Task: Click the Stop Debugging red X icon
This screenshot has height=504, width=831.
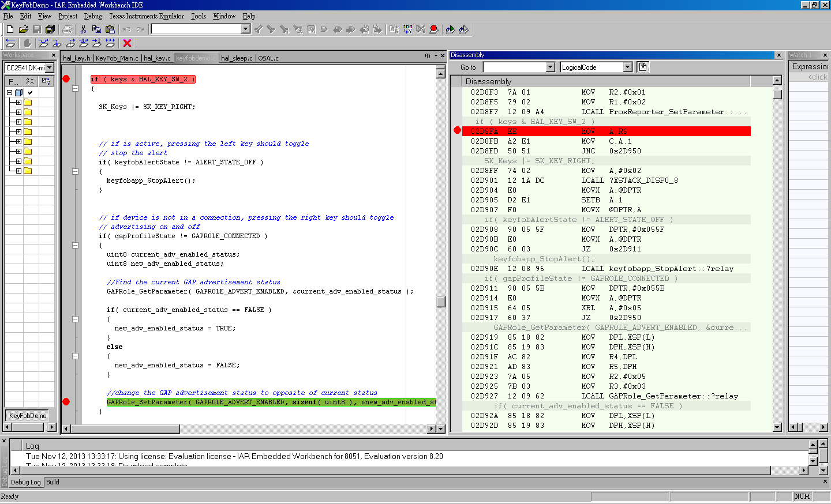Action: (x=128, y=43)
